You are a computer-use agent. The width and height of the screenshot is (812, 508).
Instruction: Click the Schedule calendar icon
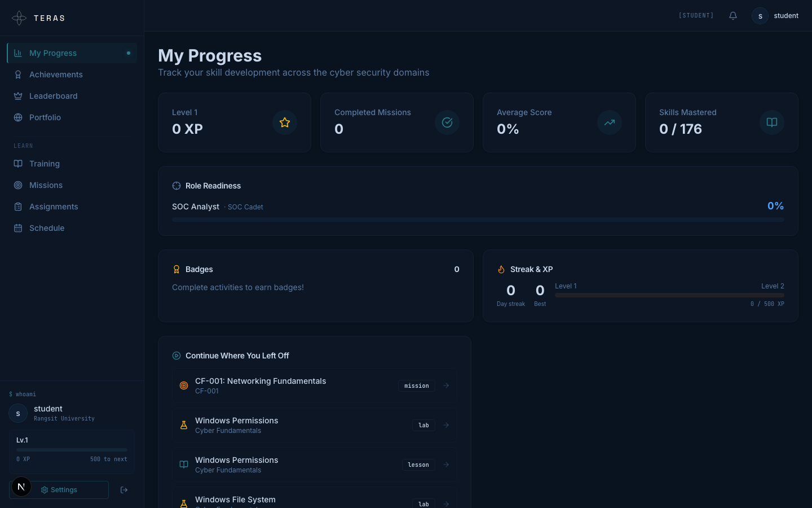[18, 228]
